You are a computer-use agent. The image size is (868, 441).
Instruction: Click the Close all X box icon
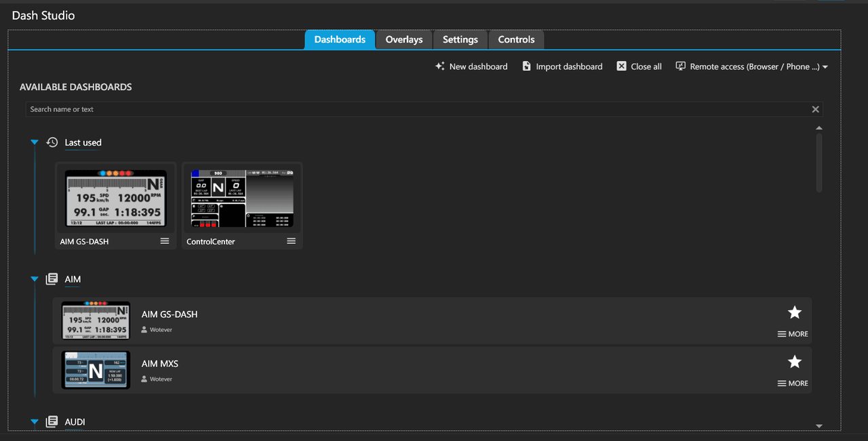[x=621, y=66]
